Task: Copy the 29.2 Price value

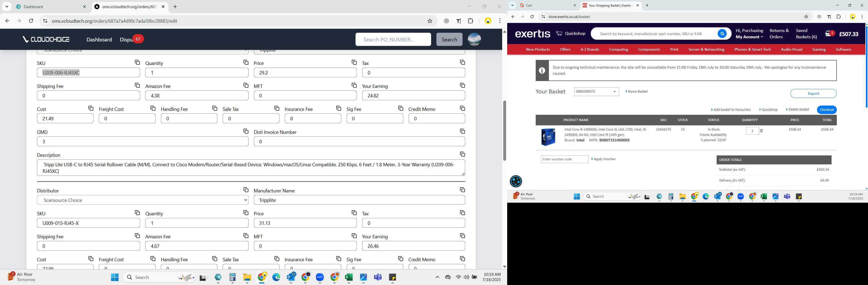Action: [x=354, y=62]
